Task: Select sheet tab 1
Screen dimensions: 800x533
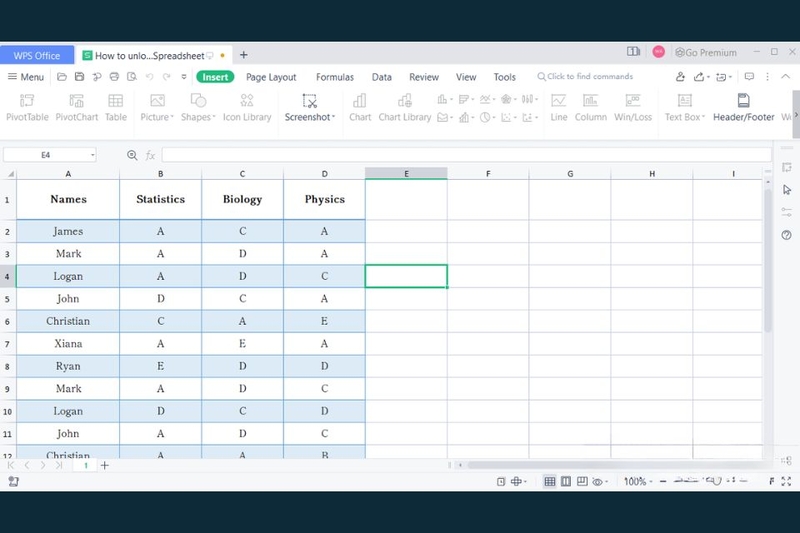Action: tap(86, 465)
